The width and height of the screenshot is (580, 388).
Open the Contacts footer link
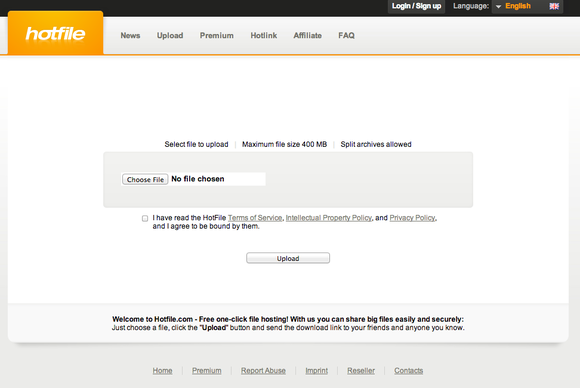408,371
